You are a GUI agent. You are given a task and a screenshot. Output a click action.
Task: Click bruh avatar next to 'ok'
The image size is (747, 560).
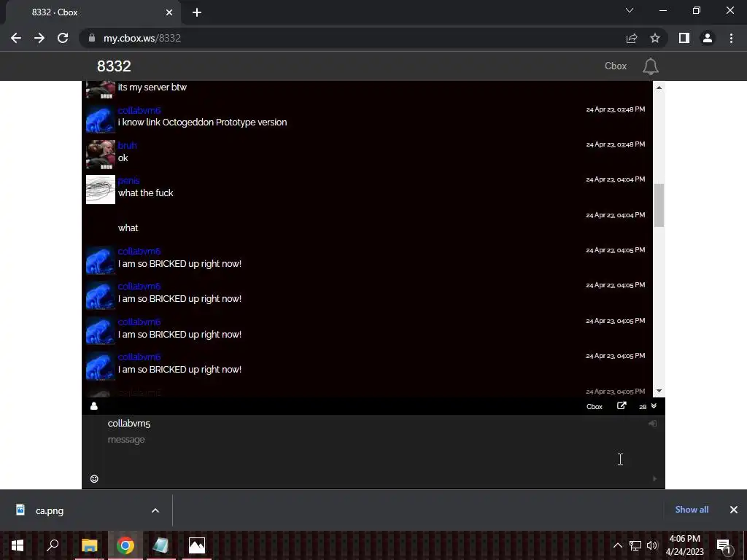click(101, 155)
